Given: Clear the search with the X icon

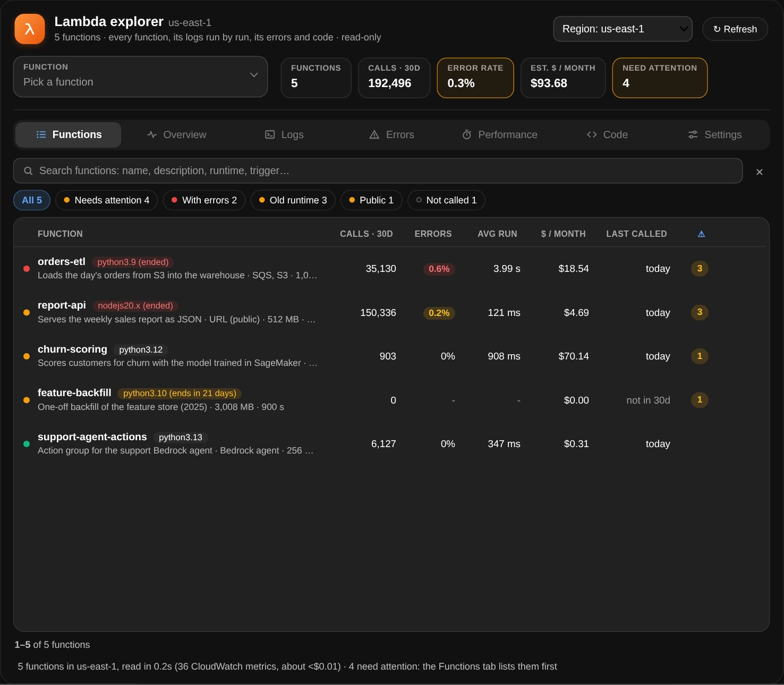Looking at the screenshot, I should pos(759,172).
